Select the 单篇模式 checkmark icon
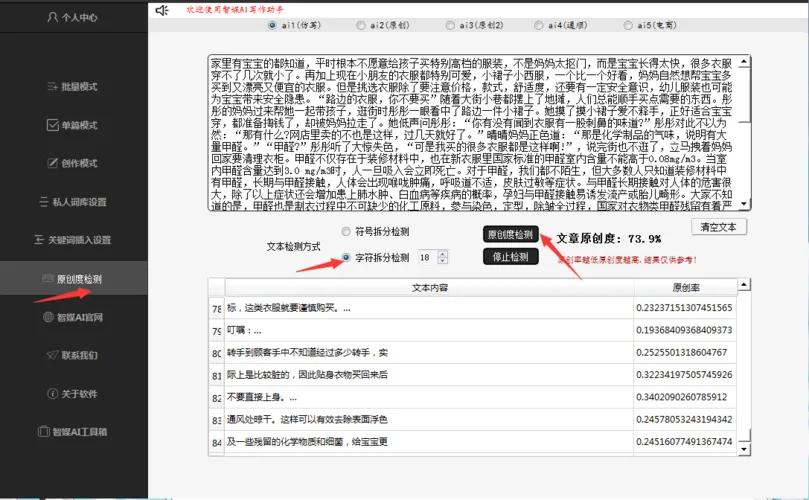Screen dimensions: 809x500 point(53,125)
